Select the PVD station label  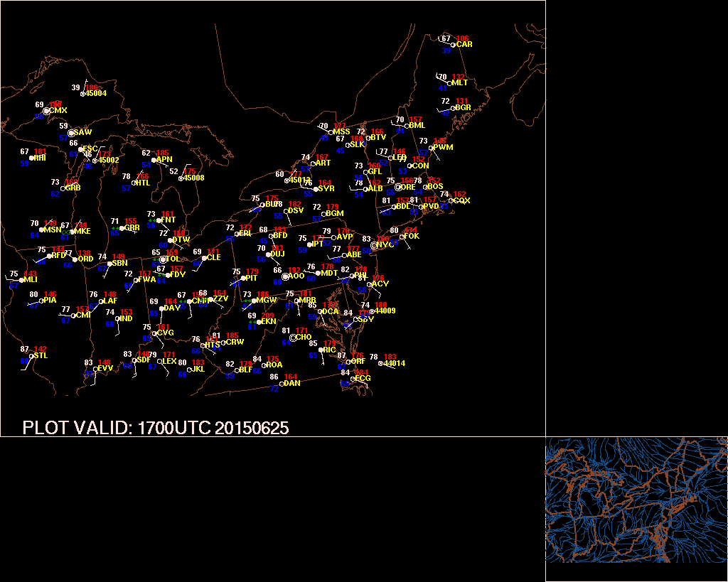pos(431,206)
